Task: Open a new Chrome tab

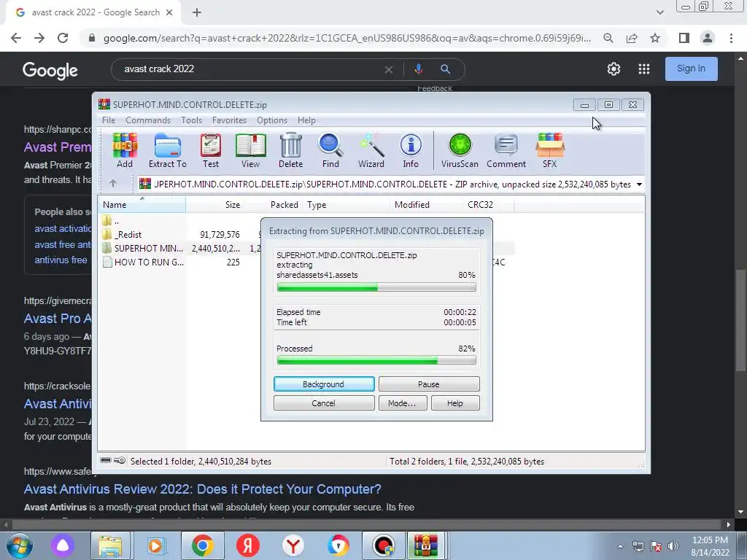Action: pos(197,12)
